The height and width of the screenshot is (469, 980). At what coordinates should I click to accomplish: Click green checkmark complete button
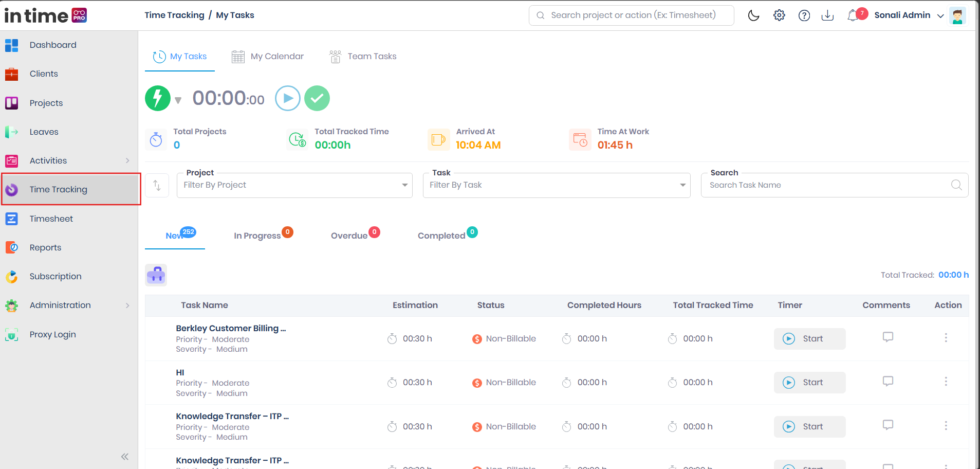[317, 98]
